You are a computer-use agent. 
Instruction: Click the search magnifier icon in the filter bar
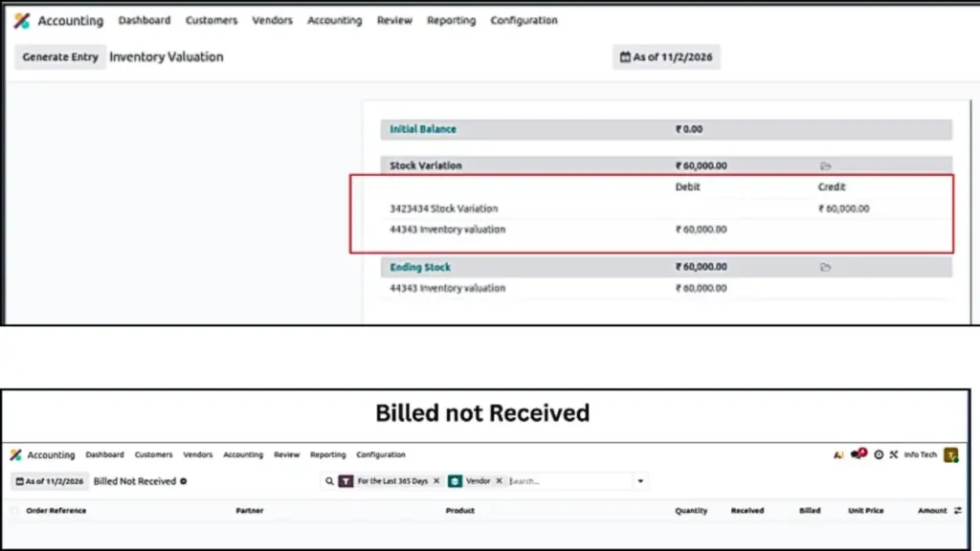tap(329, 481)
